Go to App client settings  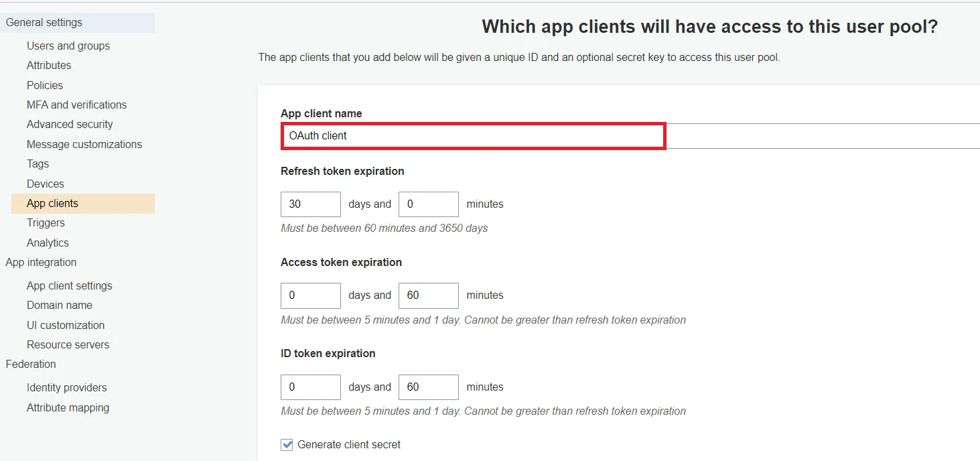pos(70,286)
